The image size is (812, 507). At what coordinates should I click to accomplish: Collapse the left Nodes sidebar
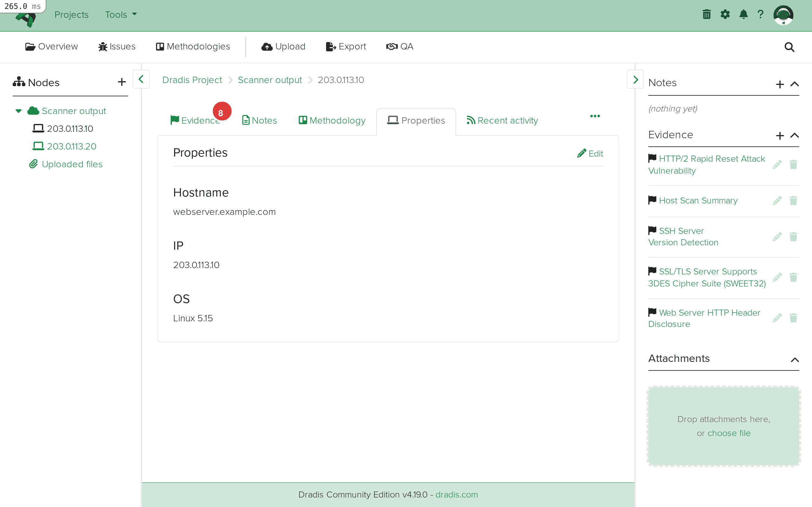coord(141,80)
